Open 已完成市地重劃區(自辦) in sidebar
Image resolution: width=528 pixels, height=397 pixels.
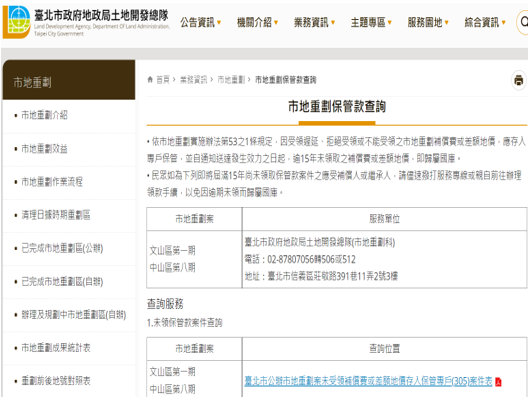[62, 282]
